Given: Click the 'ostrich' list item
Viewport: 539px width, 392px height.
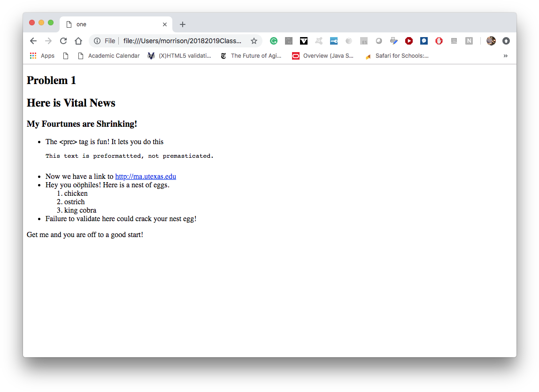Looking at the screenshot, I should coord(74,202).
